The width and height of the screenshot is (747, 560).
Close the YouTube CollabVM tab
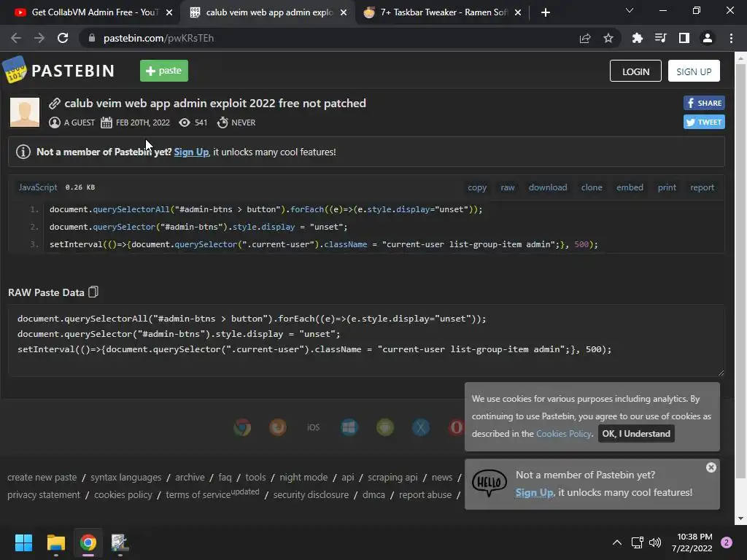click(x=169, y=12)
